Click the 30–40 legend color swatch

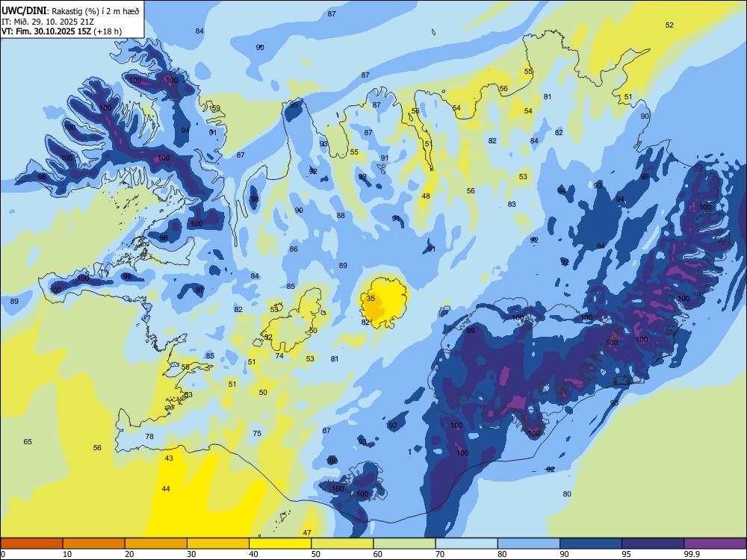coord(218,544)
